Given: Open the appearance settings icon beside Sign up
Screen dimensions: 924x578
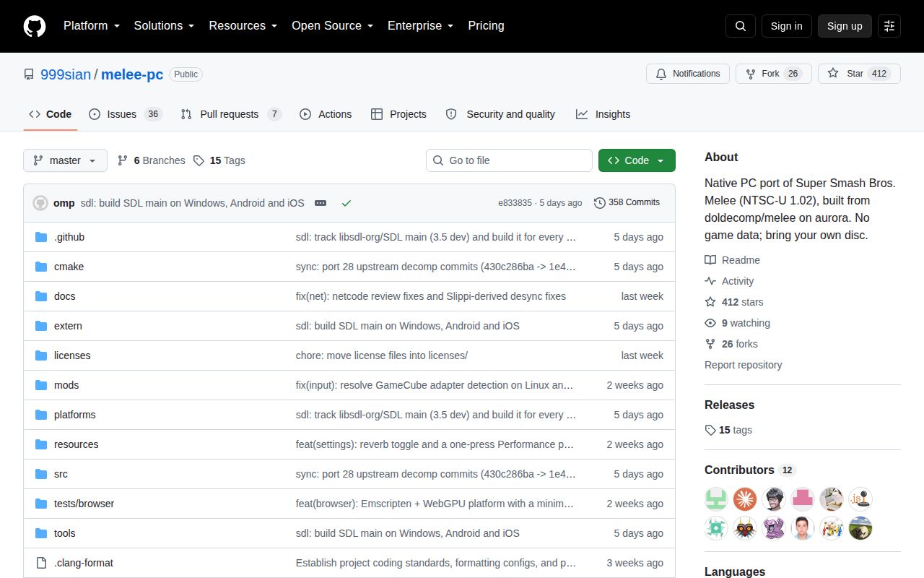Looking at the screenshot, I should (889, 26).
